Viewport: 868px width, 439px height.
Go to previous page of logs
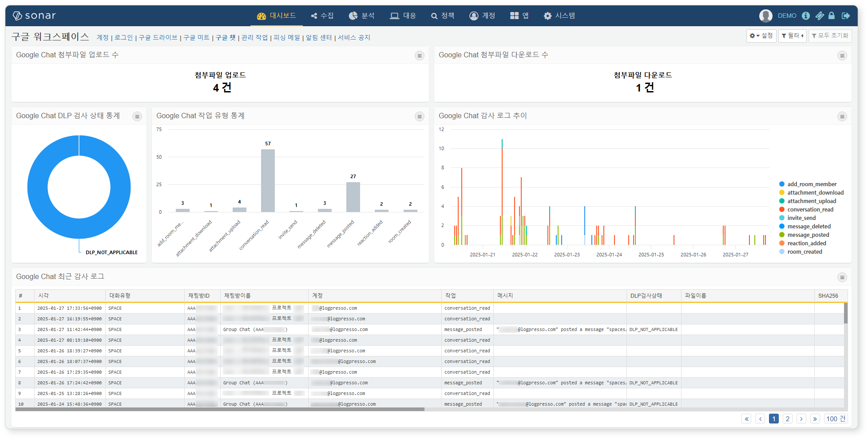(760, 419)
